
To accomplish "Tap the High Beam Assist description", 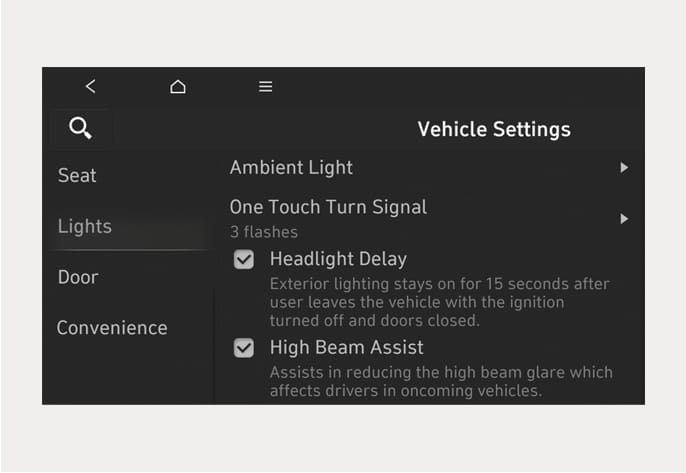I will coord(441,382).
